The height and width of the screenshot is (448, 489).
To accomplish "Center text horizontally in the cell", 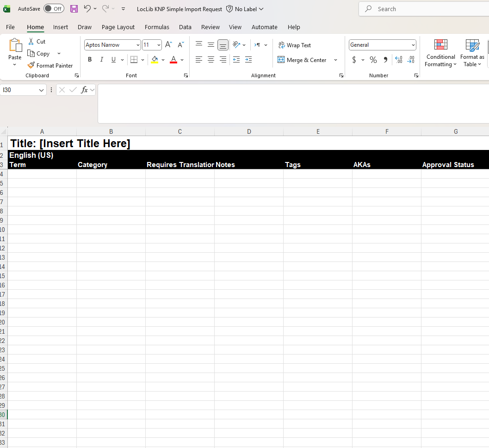I will (x=211, y=60).
